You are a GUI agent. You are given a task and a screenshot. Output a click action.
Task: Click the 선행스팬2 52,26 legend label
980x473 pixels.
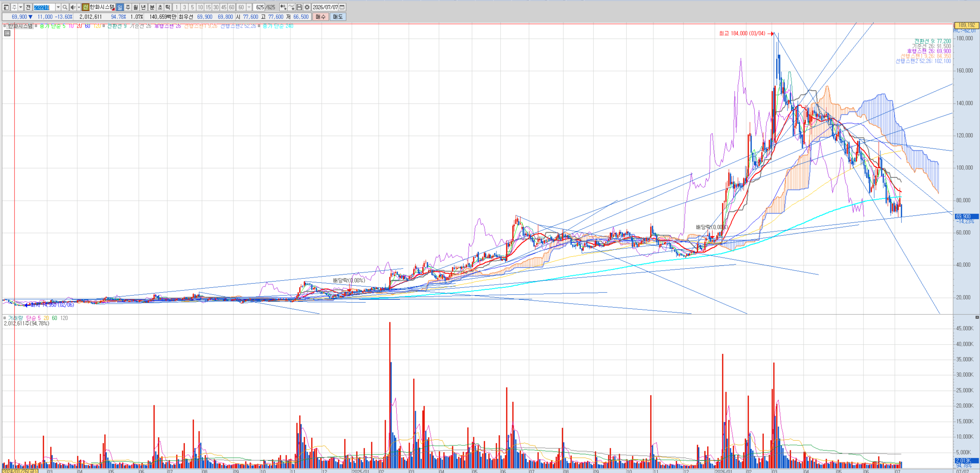tap(238, 26)
